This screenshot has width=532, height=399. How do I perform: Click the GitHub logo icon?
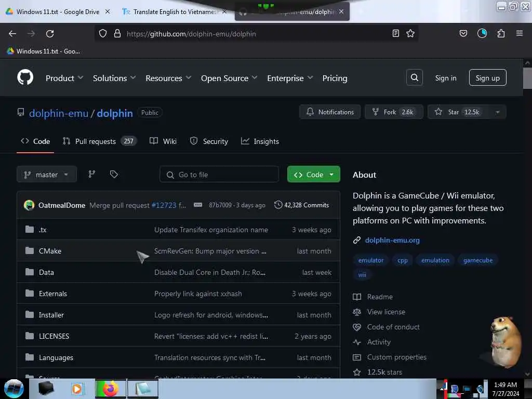[25, 77]
